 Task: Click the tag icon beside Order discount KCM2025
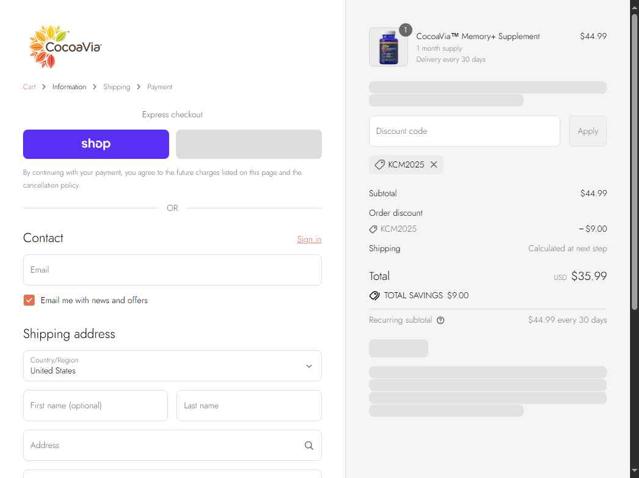(x=373, y=229)
